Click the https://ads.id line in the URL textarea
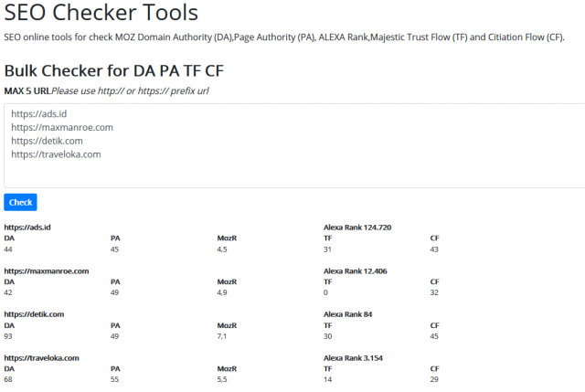 tap(39, 114)
